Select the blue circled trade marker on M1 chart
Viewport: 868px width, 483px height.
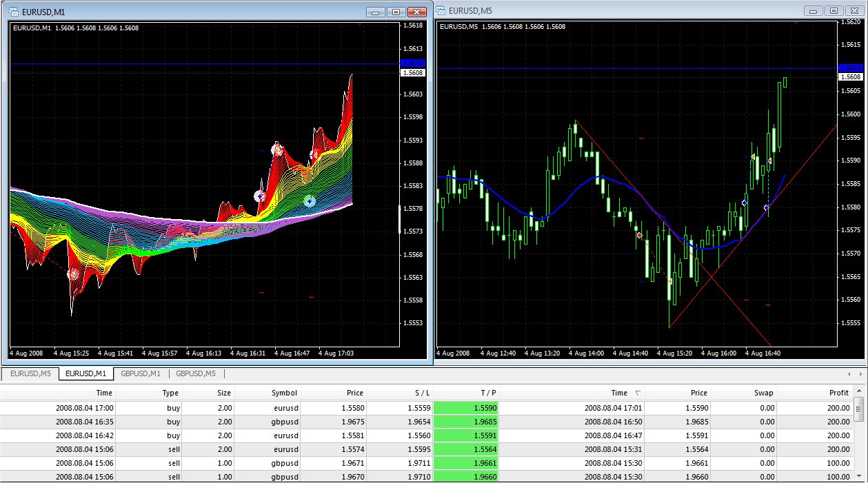point(260,196)
